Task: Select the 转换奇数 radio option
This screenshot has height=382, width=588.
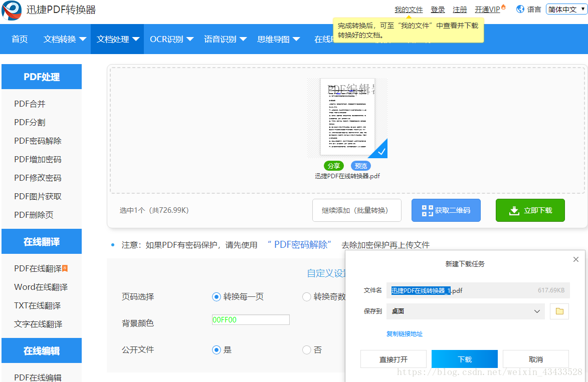Action: [x=306, y=297]
